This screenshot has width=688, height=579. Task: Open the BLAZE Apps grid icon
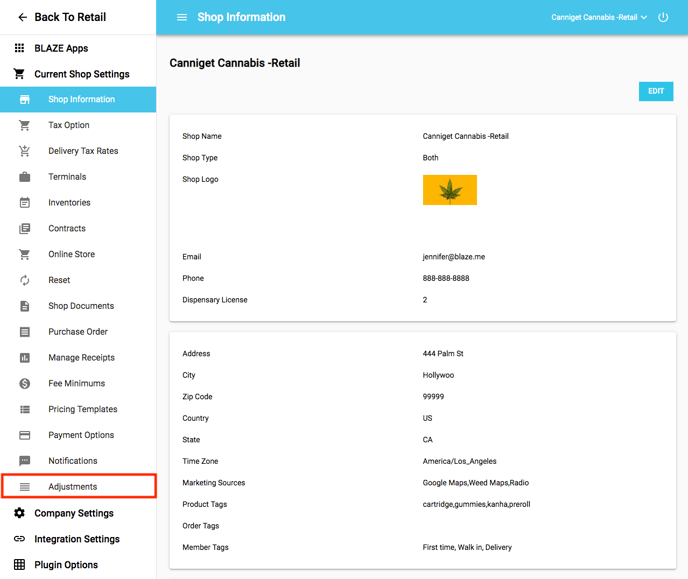coord(19,48)
